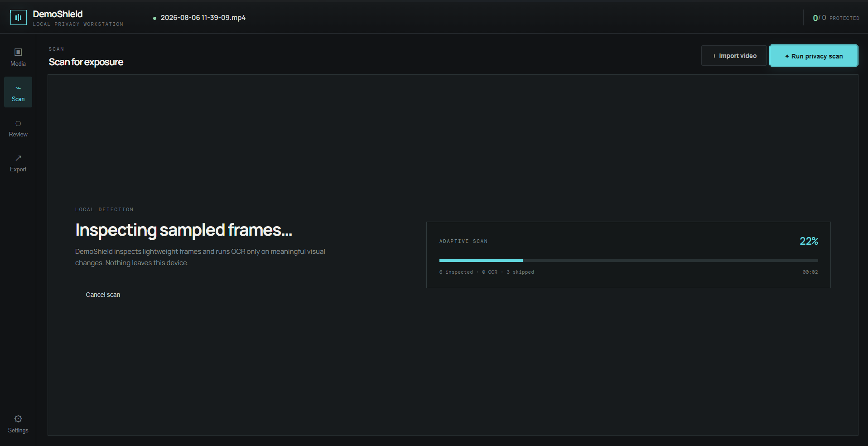Screen dimensions: 868x446
Task: Open the Export arrow icon
Action: 18,158
